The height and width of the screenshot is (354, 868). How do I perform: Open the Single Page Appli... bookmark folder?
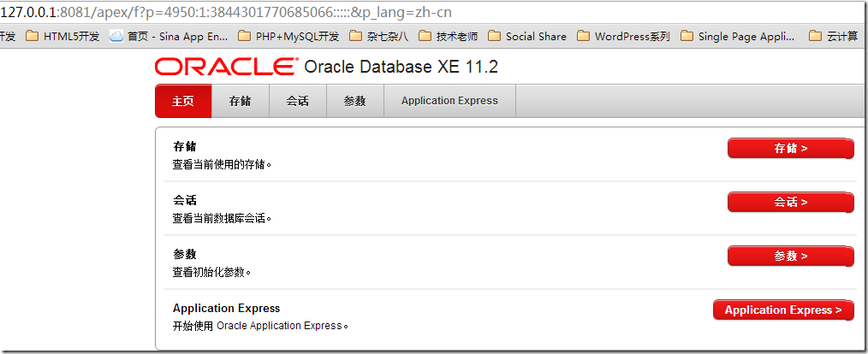(x=737, y=37)
